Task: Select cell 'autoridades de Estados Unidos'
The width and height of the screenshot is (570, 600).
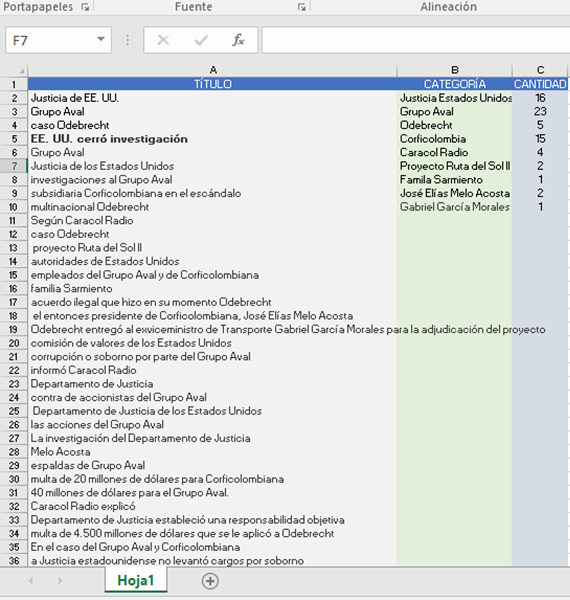Action: (x=213, y=261)
